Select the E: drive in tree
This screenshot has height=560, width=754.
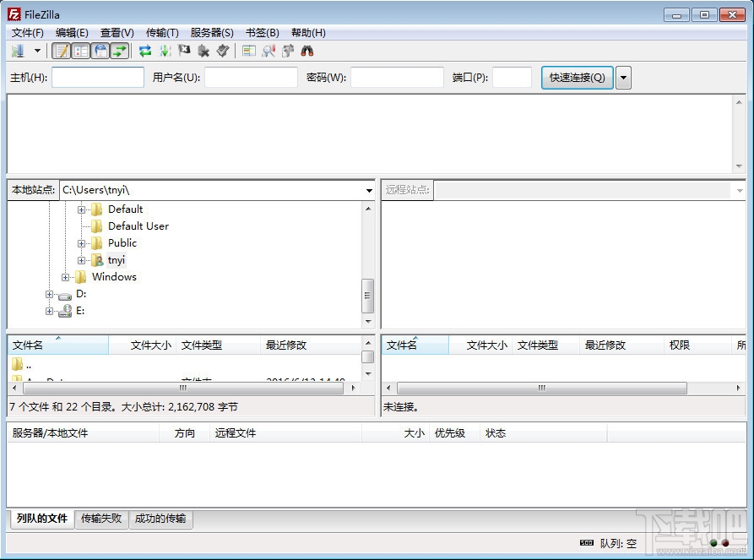pyautogui.click(x=80, y=311)
